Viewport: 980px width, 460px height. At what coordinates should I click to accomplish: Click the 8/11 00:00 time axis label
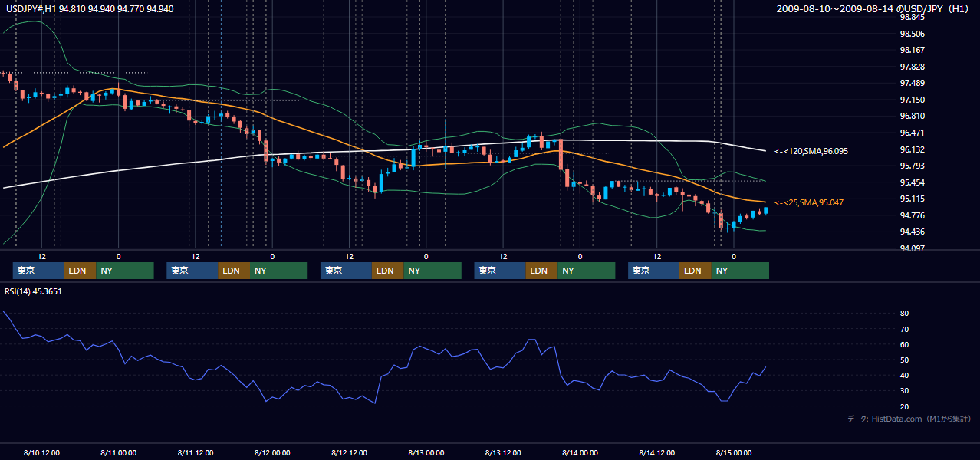pyautogui.click(x=119, y=452)
